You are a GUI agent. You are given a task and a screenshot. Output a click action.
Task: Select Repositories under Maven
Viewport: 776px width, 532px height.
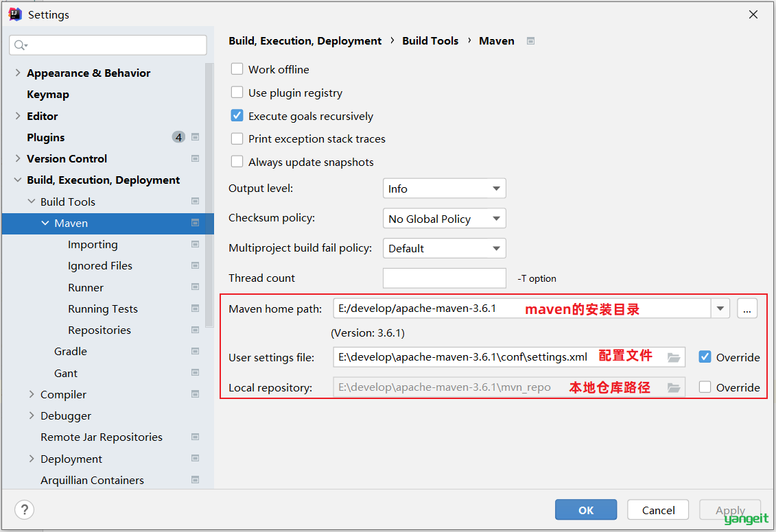tap(99, 330)
